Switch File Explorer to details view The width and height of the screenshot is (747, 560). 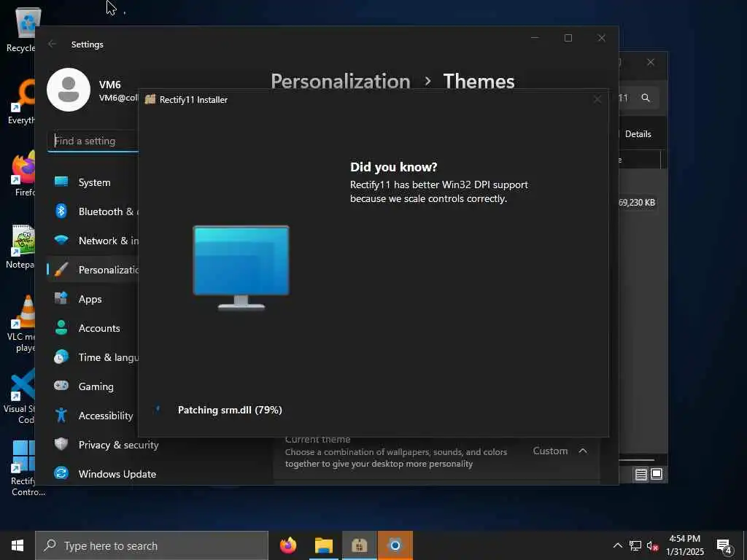coord(641,474)
